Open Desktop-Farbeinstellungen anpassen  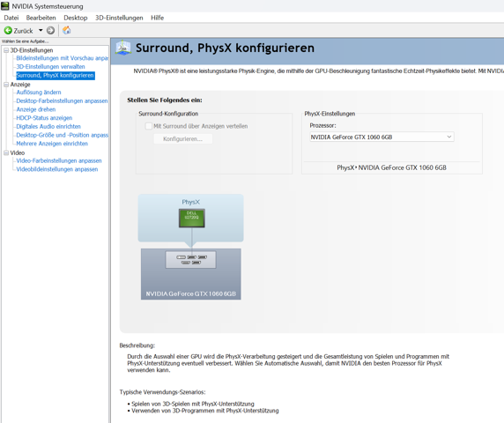tap(62, 101)
